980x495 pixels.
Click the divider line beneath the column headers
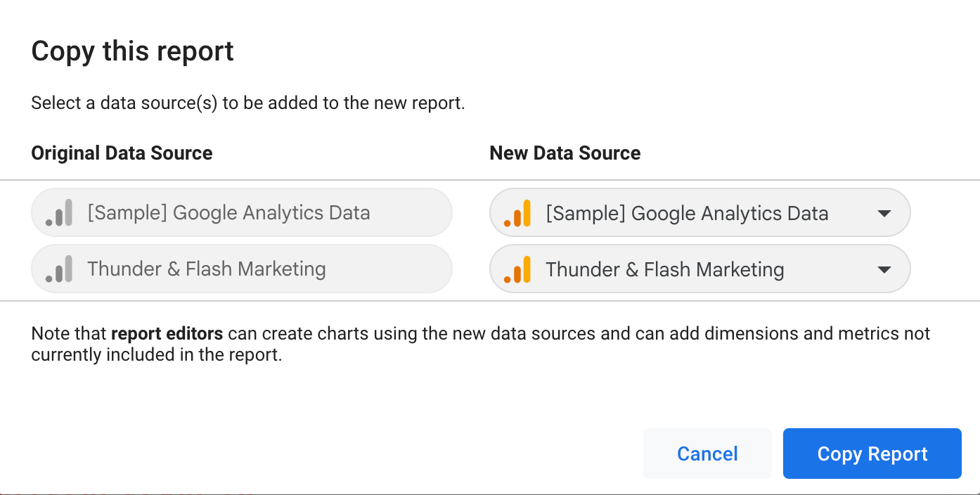(x=490, y=180)
